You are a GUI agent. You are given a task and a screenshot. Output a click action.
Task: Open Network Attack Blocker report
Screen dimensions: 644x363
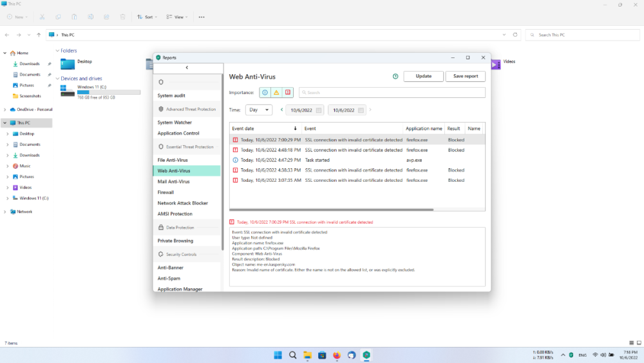pyautogui.click(x=183, y=203)
